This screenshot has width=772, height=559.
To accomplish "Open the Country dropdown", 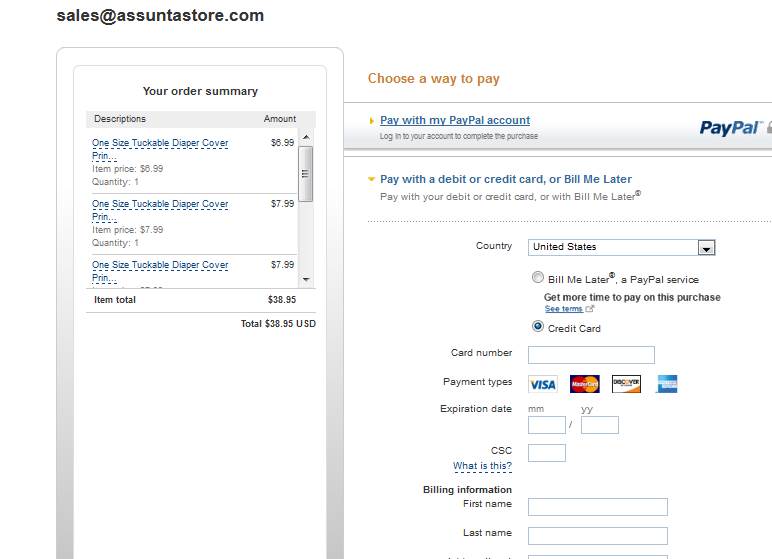I will (x=621, y=247).
